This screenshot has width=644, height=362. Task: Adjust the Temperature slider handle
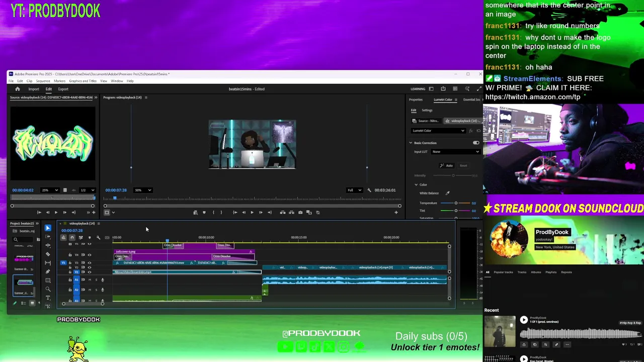point(456,203)
